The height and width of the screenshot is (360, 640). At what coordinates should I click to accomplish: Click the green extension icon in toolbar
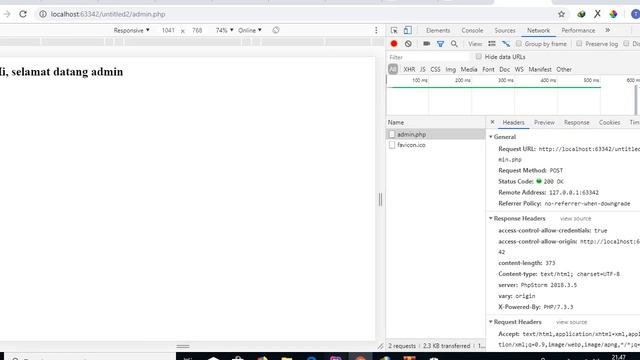(x=581, y=14)
